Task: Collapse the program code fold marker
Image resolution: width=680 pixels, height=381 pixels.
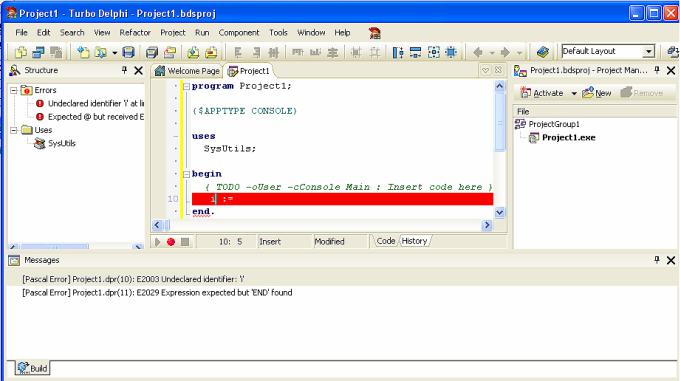Action: [186, 86]
